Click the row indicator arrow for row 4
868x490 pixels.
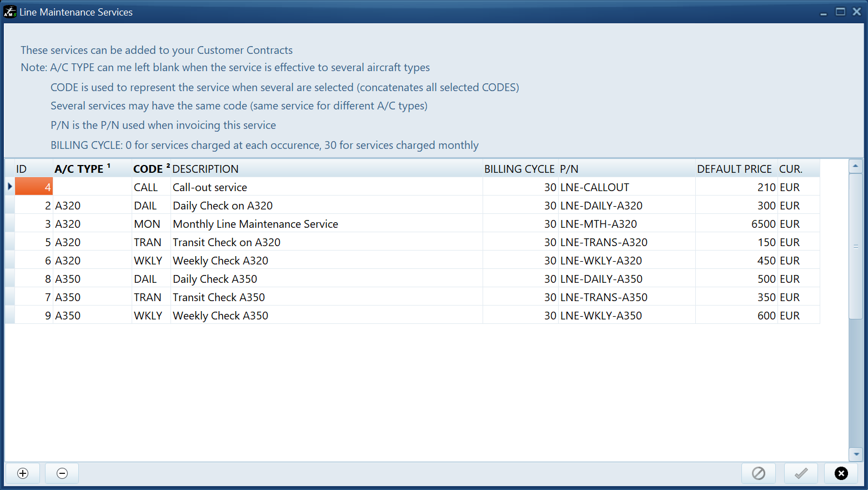pyautogui.click(x=10, y=187)
